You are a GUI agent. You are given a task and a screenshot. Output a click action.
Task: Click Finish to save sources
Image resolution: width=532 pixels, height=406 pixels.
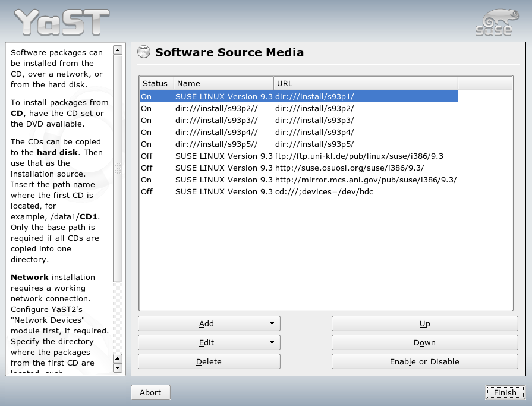505,392
